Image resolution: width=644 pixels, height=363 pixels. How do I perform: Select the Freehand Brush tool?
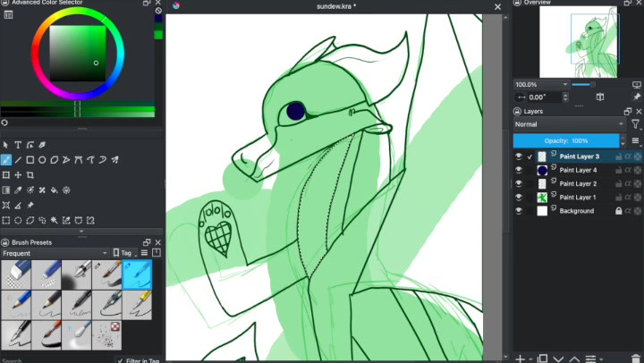(5, 160)
